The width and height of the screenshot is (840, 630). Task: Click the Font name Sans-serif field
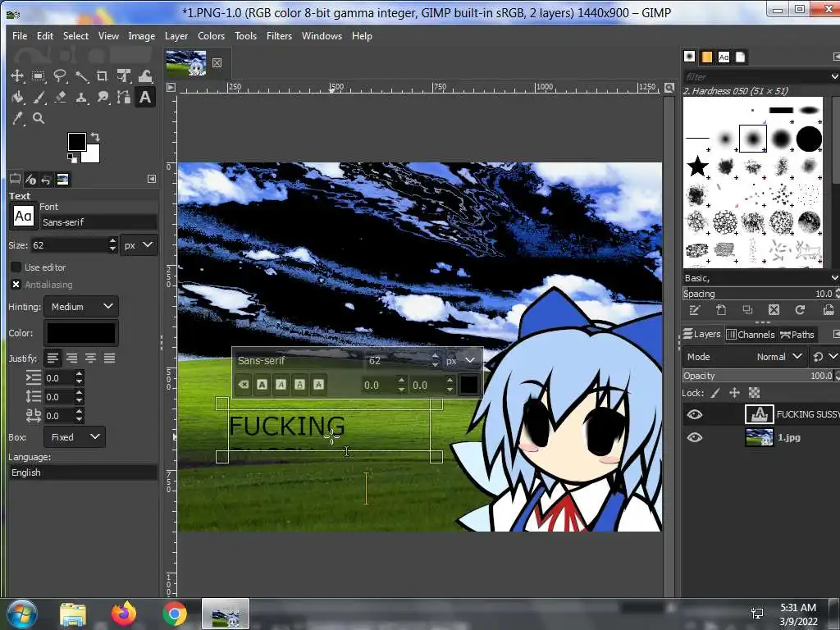coord(98,221)
